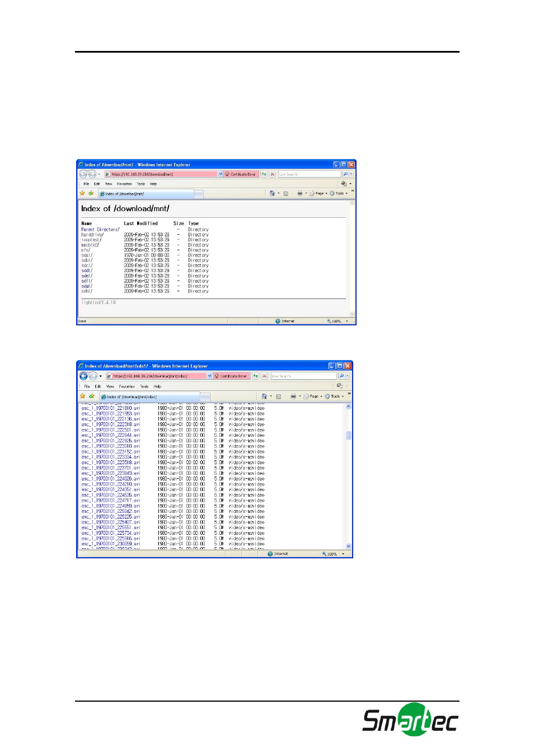
Task: Open Page menu dropdown in /mnt/sda1/ window
Action: pos(321,396)
